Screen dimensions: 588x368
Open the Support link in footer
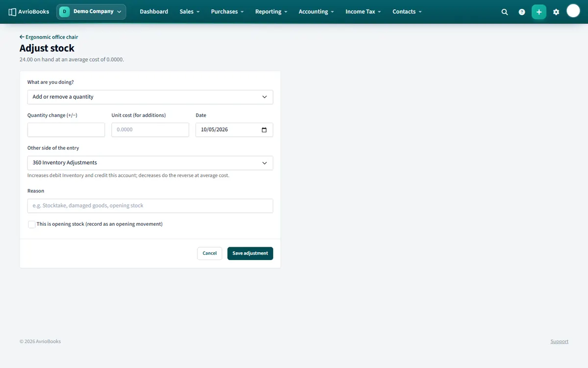[559, 342]
